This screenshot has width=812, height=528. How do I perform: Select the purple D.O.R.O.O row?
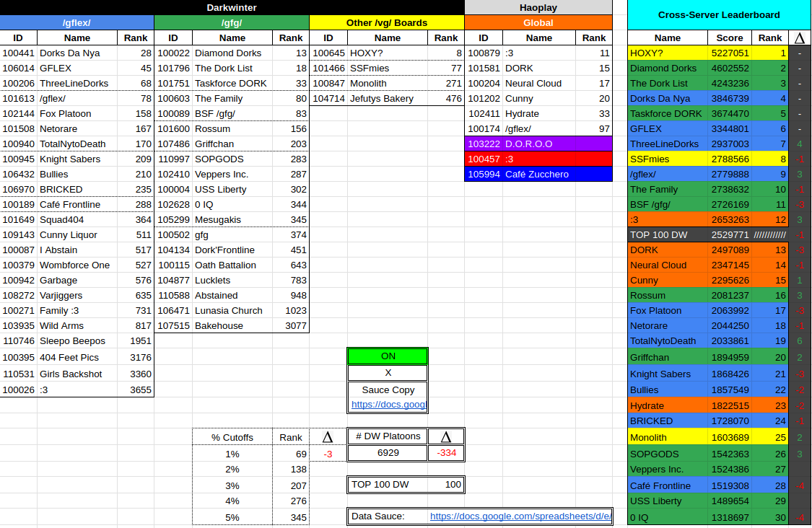[x=538, y=144]
